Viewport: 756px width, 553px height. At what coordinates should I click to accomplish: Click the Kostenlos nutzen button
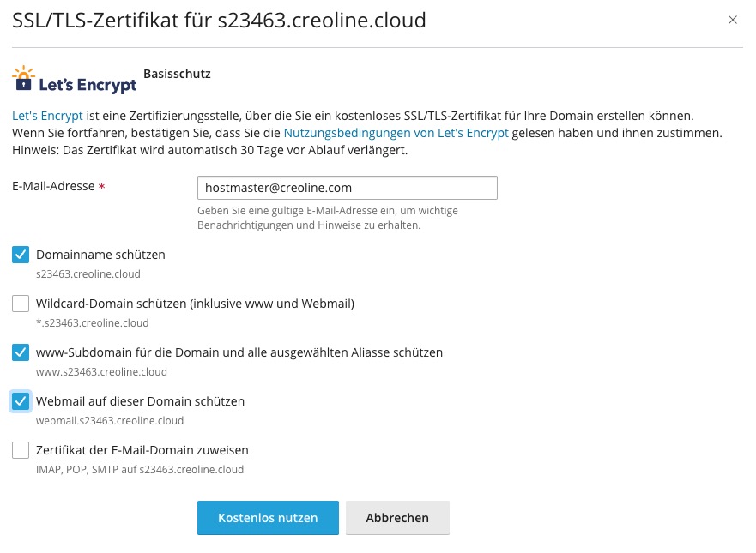pyautogui.click(x=268, y=518)
